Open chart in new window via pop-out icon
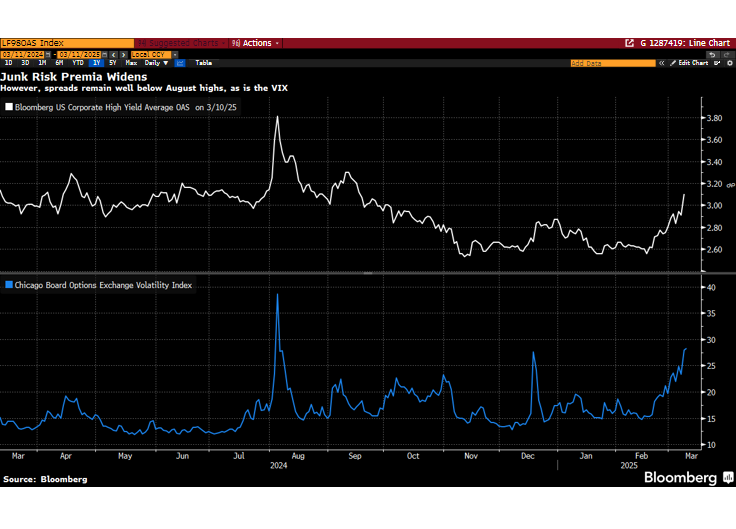 (629, 43)
